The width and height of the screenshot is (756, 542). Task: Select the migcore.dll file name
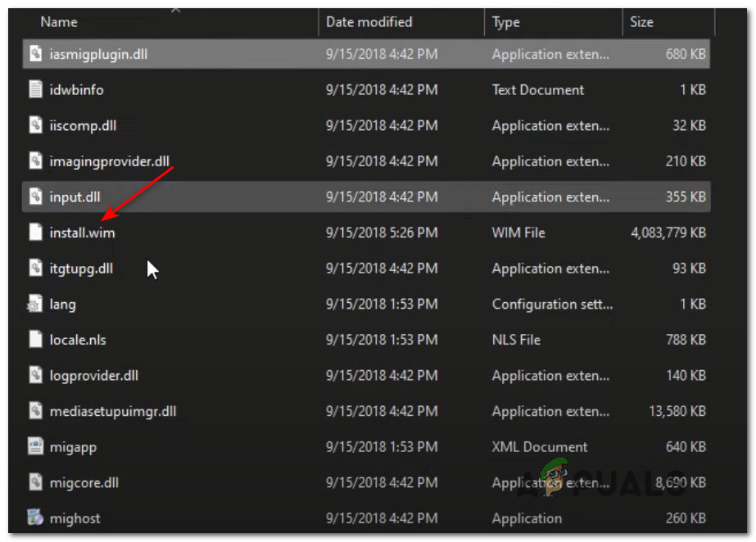84,483
